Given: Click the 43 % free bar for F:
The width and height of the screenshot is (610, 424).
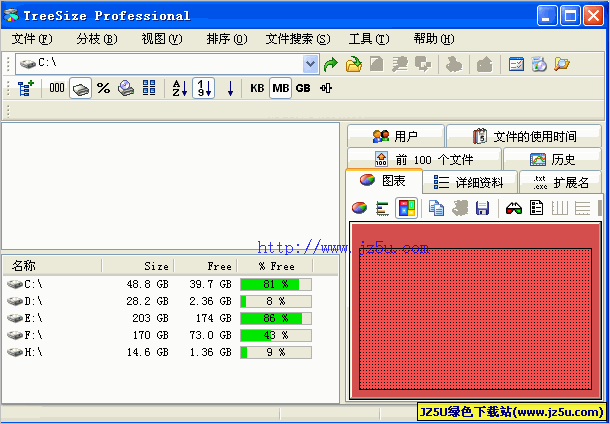Looking at the screenshot, I should (x=276, y=335).
